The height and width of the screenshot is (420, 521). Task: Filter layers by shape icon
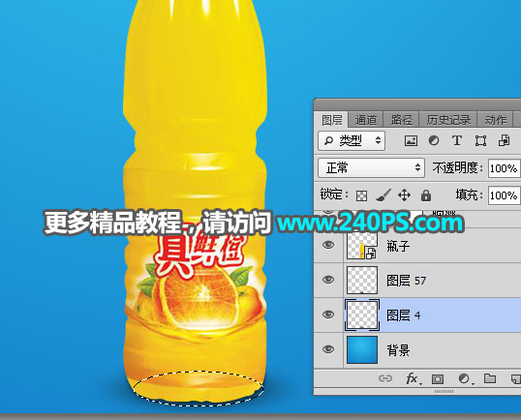point(480,140)
